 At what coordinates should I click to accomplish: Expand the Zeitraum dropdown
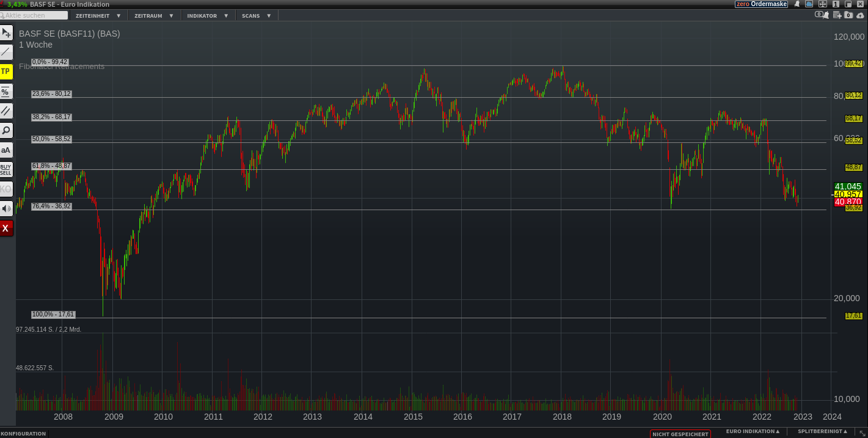coord(154,16)
